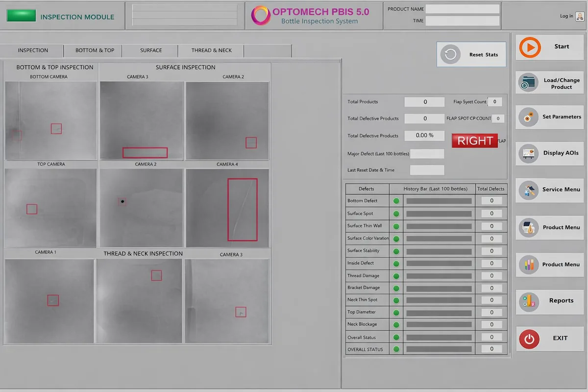Click the Surface Spot history bar
This screenshot has height=392, width=588.
(x=438, y=213)
